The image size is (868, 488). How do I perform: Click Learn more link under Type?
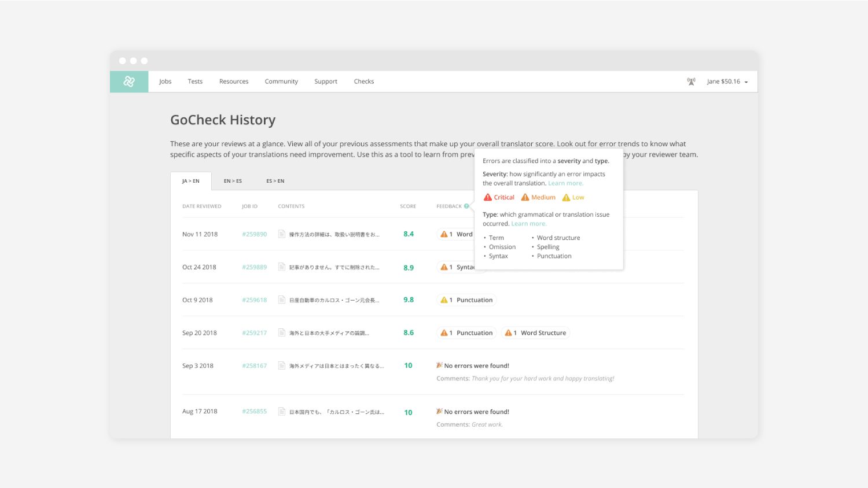(x=528, y=224)
